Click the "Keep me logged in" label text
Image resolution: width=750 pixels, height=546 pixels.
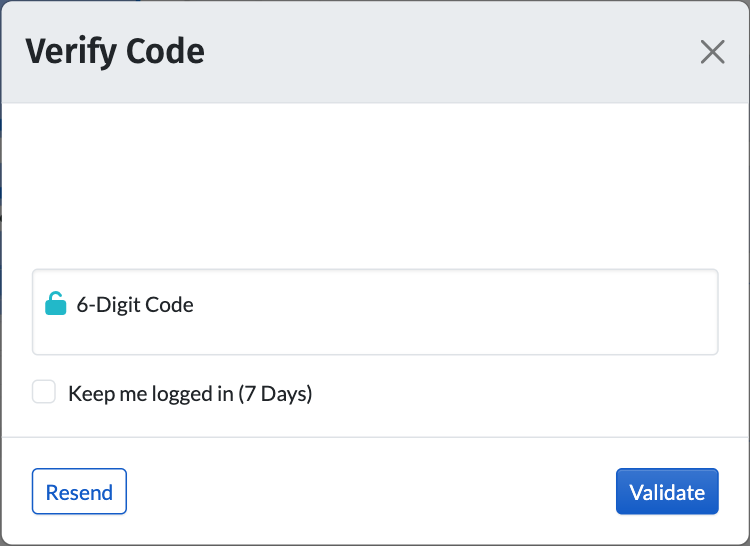coord(150,394)
